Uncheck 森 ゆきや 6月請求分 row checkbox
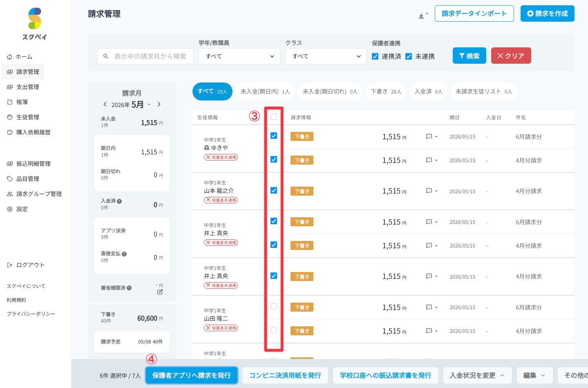The image size is (588, 388). tap(274, 136)
